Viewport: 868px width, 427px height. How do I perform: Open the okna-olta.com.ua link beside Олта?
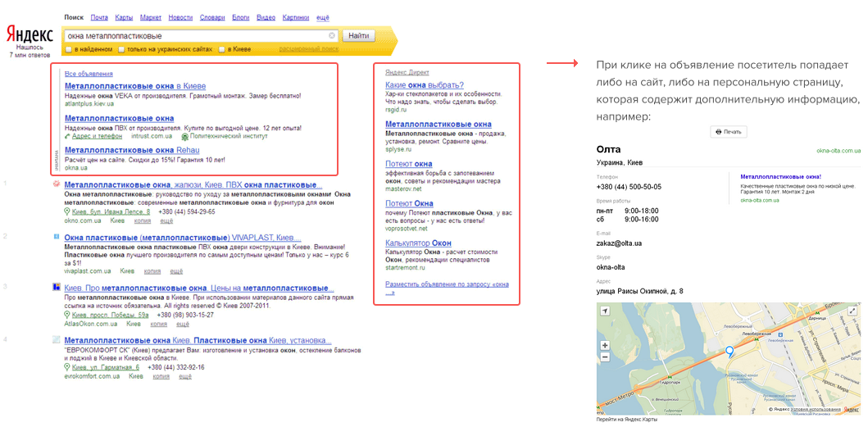pos(838,151)
